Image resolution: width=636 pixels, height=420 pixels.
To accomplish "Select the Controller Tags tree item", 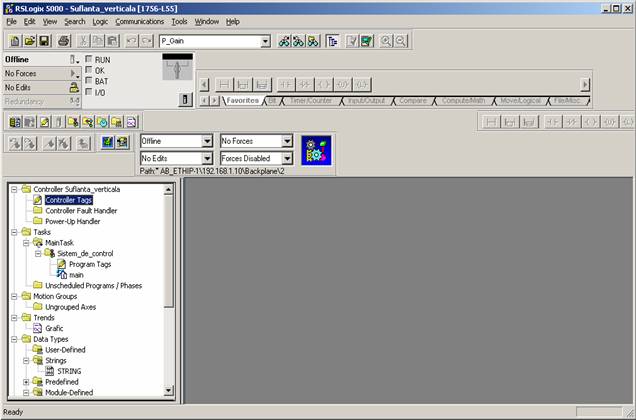I will (x=69, y=200).
